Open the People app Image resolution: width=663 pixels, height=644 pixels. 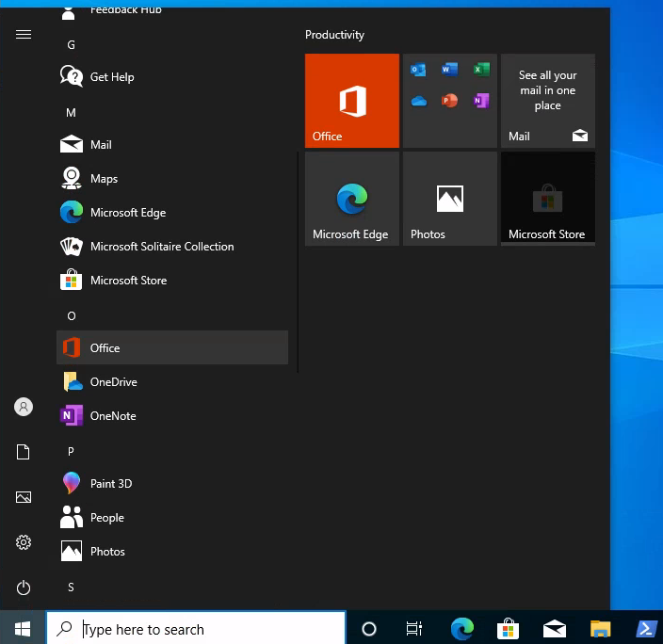[x=172, y=517]
